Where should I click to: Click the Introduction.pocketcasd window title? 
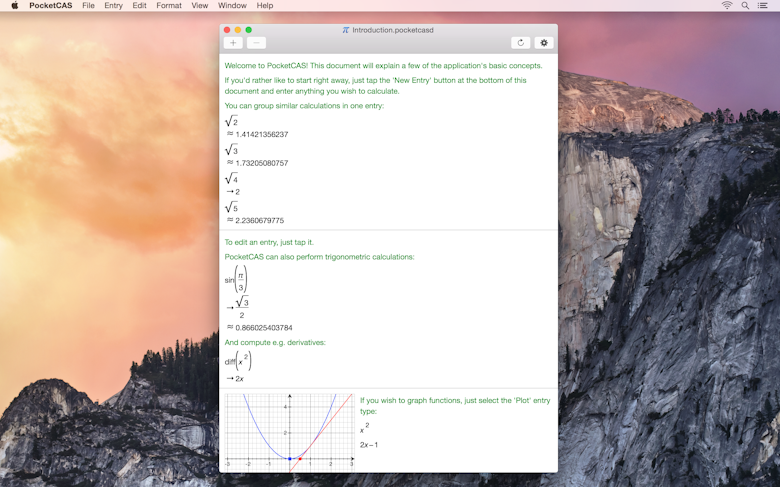(393, 30)
